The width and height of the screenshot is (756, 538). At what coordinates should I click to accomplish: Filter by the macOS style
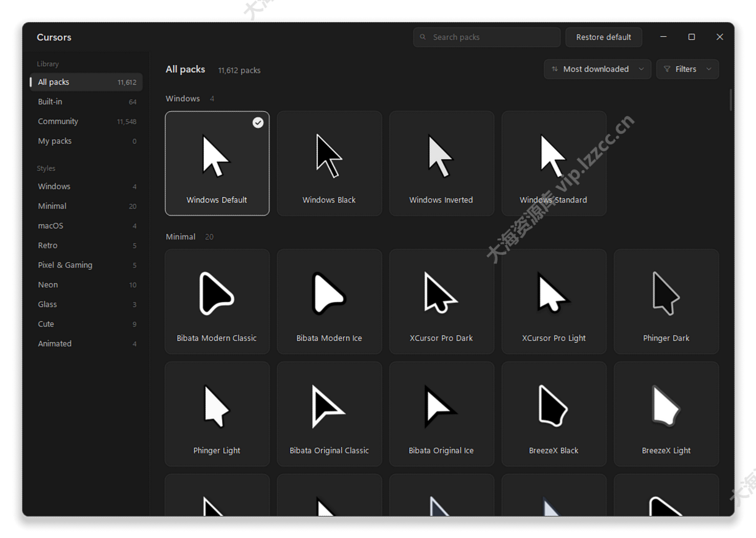[x=87, y=226]
